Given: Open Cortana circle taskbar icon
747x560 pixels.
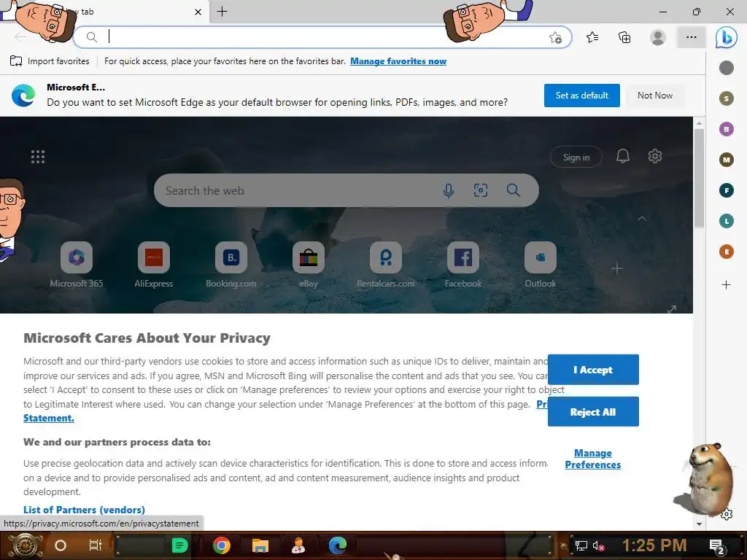Looking at the screenshot, I should 61,545.
